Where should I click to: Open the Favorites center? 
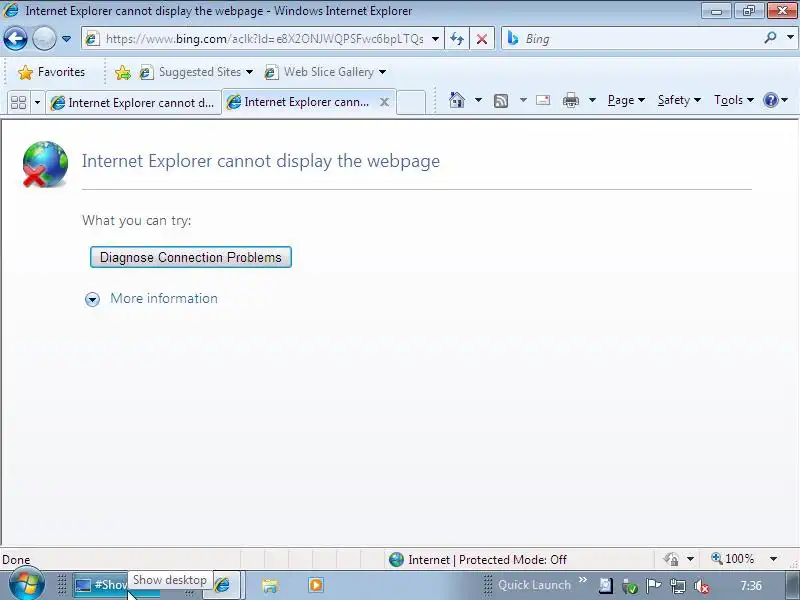click(51, 72)
